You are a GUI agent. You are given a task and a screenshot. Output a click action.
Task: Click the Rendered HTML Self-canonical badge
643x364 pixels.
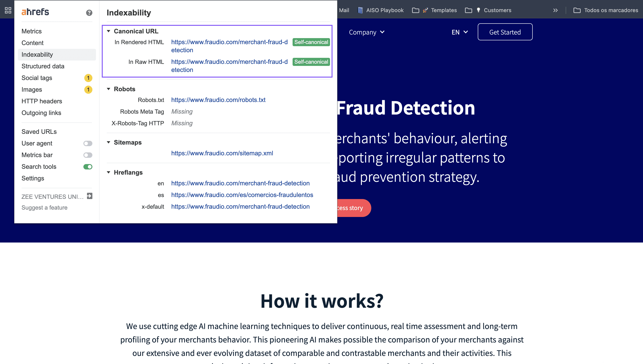tap(311, 42)
